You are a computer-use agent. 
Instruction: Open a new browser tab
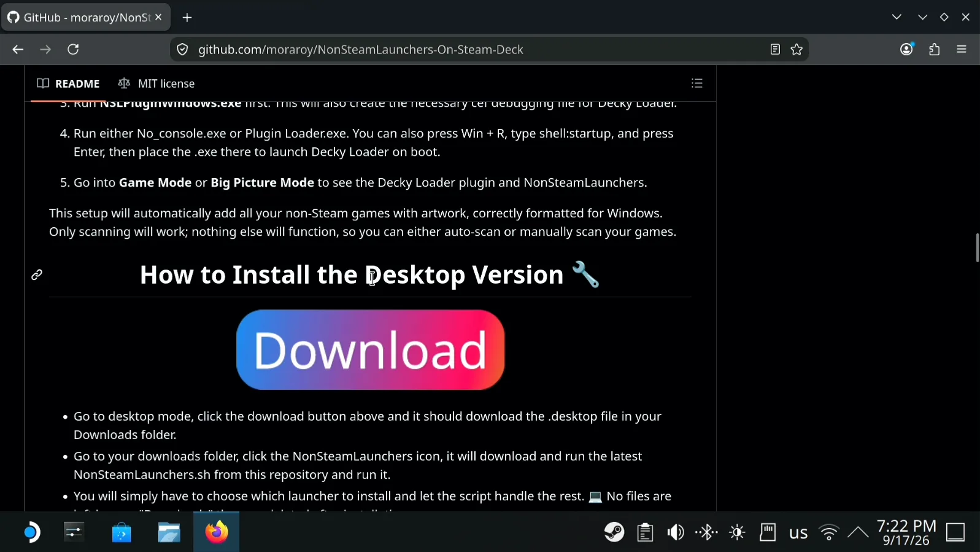point(187,18)
